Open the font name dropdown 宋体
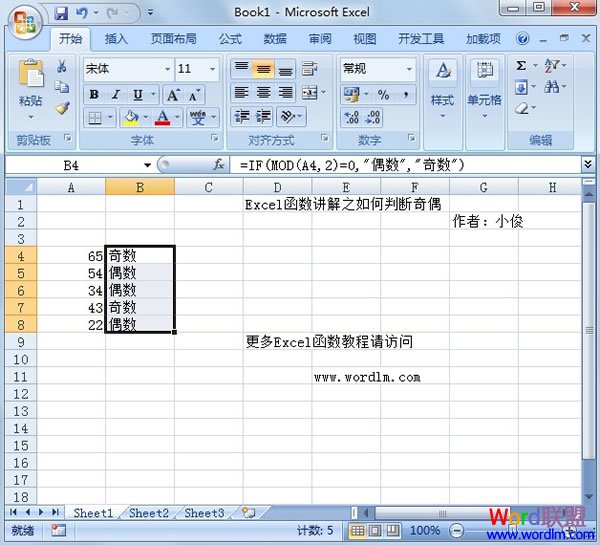Viewport: 600px width, 545px height. click(x=167, y=69)
